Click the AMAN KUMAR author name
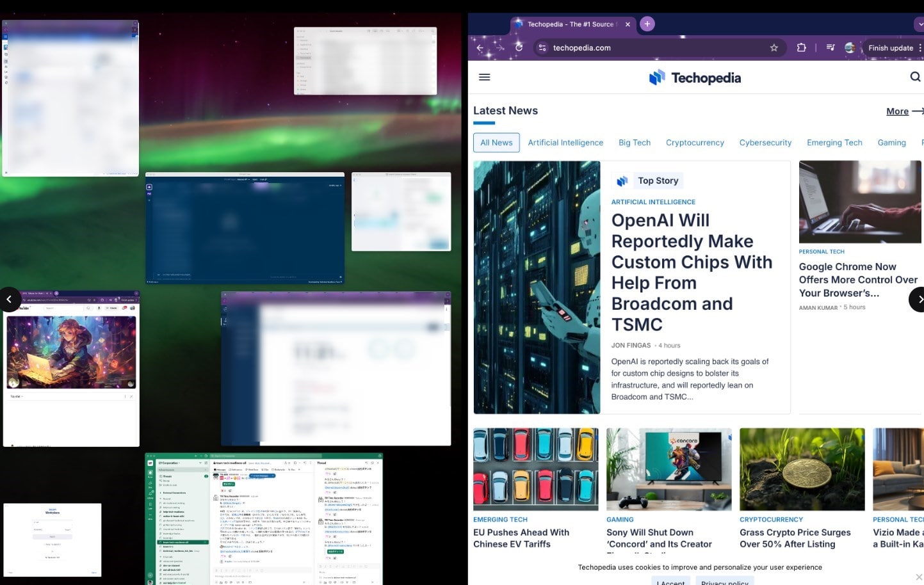Screen dimensions: 924x585 click(x=818, y=308)
